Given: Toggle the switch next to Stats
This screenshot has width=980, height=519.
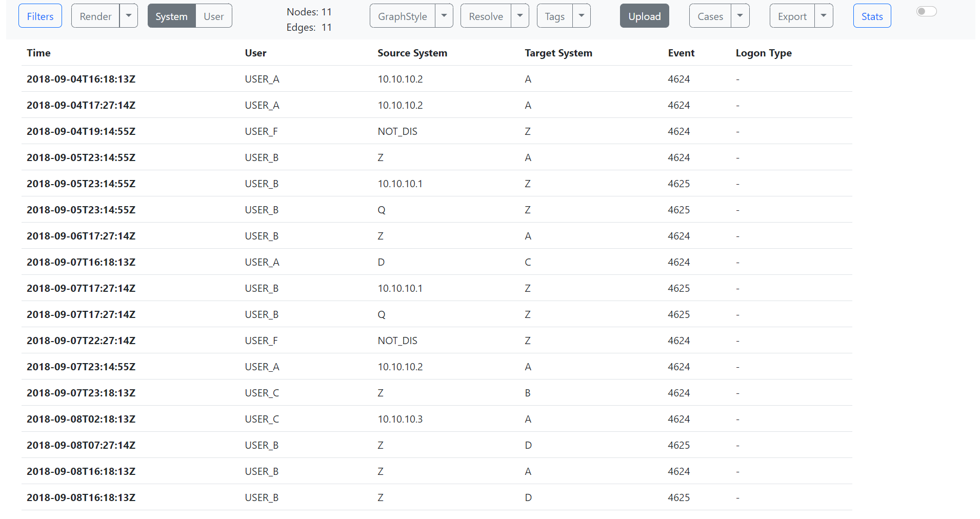Looking at the screenshot, I should click(927, 11).
